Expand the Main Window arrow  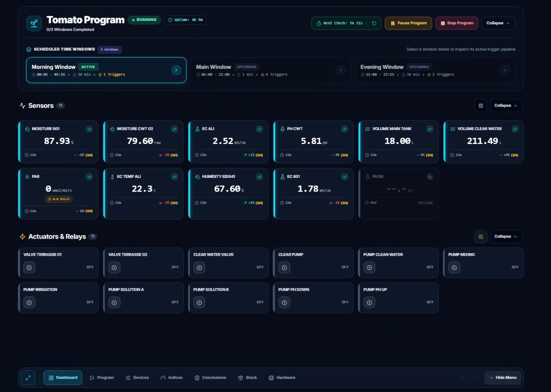tap(341, 70)
